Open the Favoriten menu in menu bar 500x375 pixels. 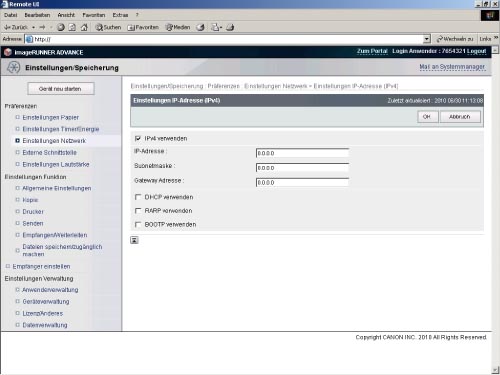point(94,15)
